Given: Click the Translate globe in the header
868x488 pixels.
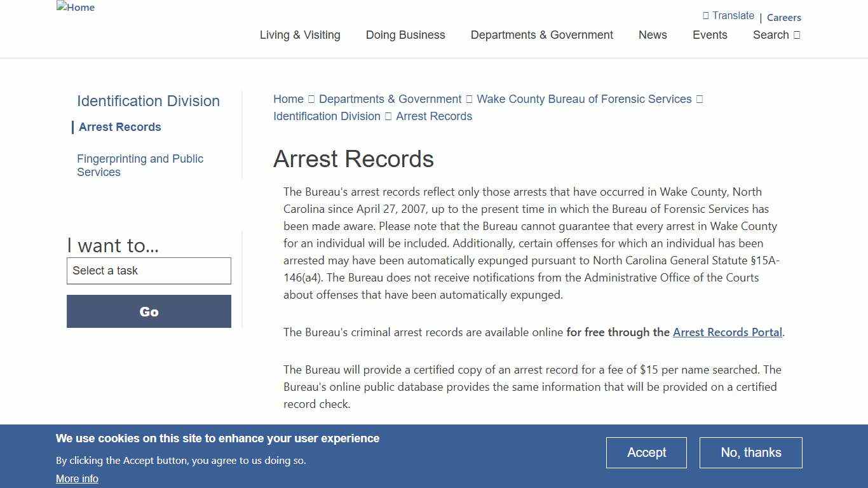Looking at the screenshot, I should click(707, 15).
